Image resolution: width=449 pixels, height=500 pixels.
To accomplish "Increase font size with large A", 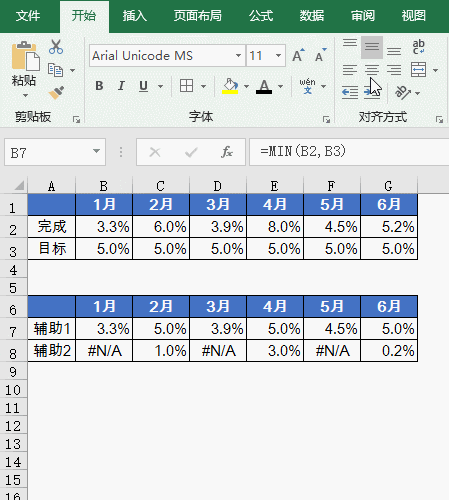I will [298, 55].
